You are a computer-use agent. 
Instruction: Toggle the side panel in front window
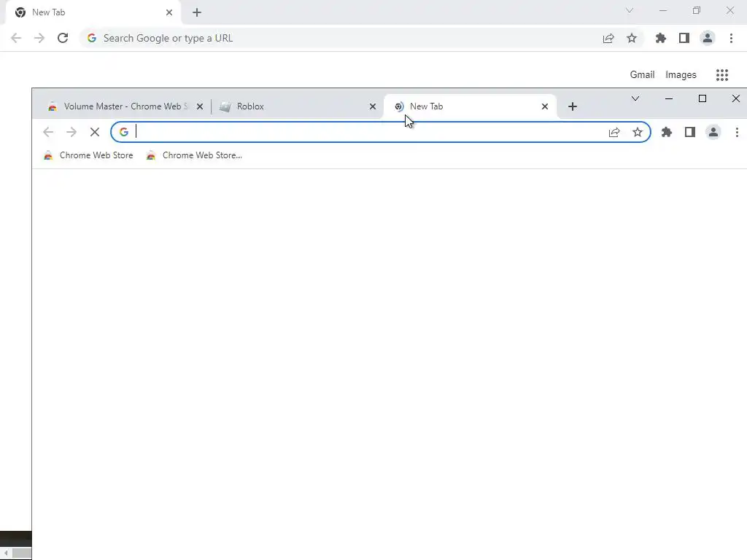click(x=690, y=132)
